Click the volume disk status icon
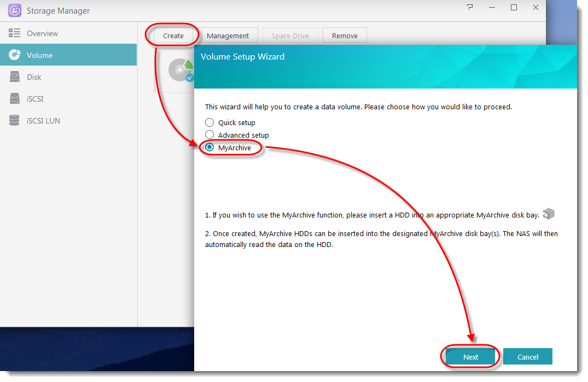 181,70
